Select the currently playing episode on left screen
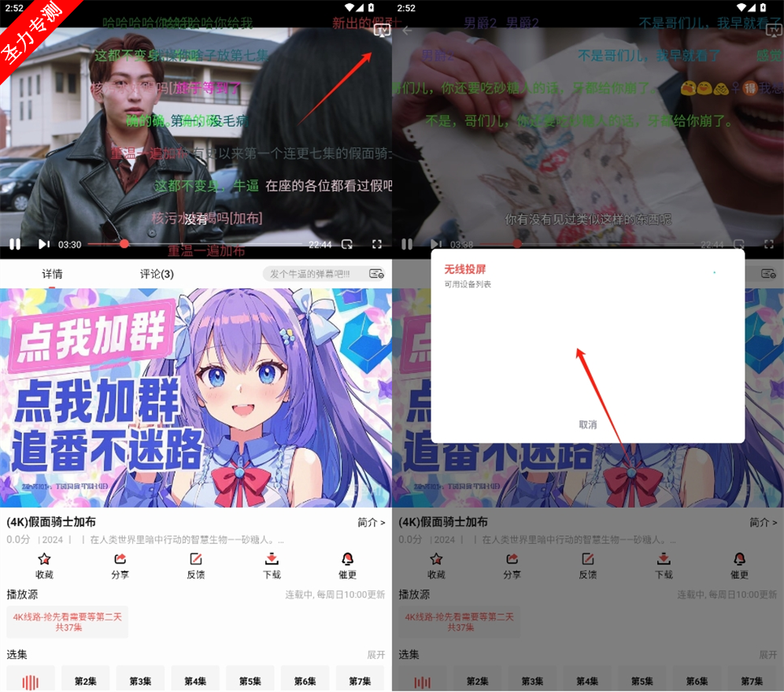The width and height of the screenshot is (784, 692). point(31,679)
